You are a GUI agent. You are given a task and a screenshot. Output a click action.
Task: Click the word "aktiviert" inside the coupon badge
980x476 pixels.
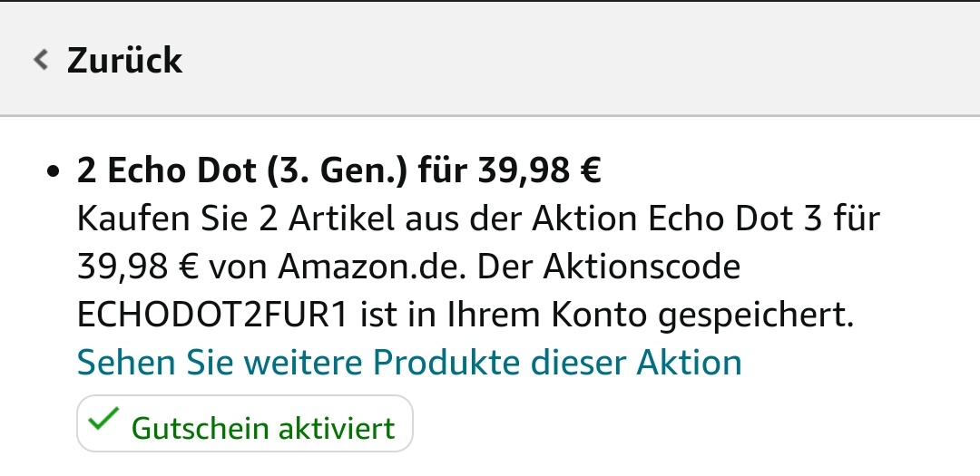[x=338, y=427]
